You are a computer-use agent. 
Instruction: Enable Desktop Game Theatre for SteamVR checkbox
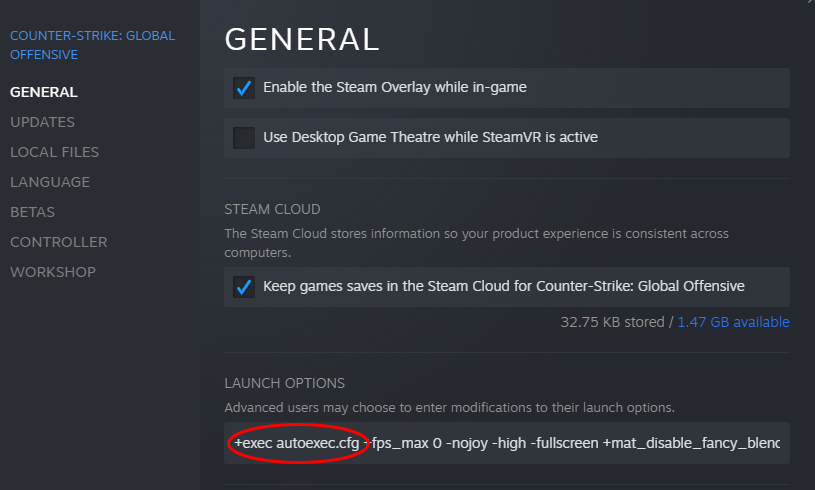244,137
